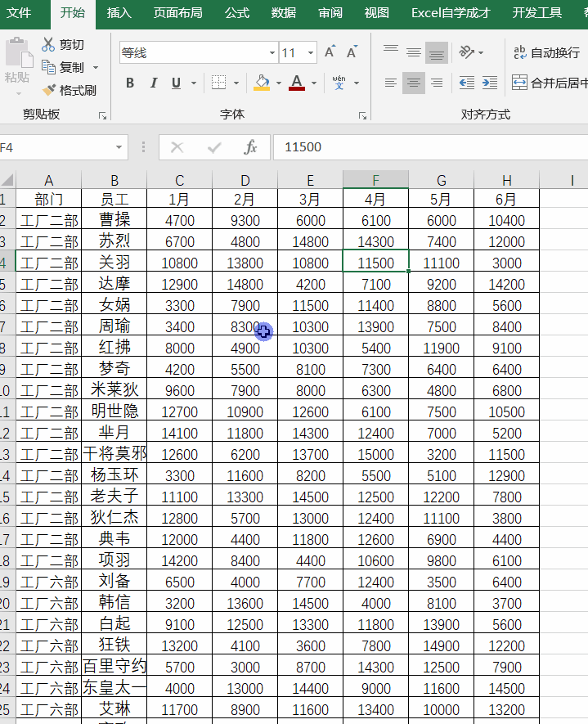Screen dimensions: 588x724
Task: Open the phonetic guide dropdown arrow
Action: point(357,83)
